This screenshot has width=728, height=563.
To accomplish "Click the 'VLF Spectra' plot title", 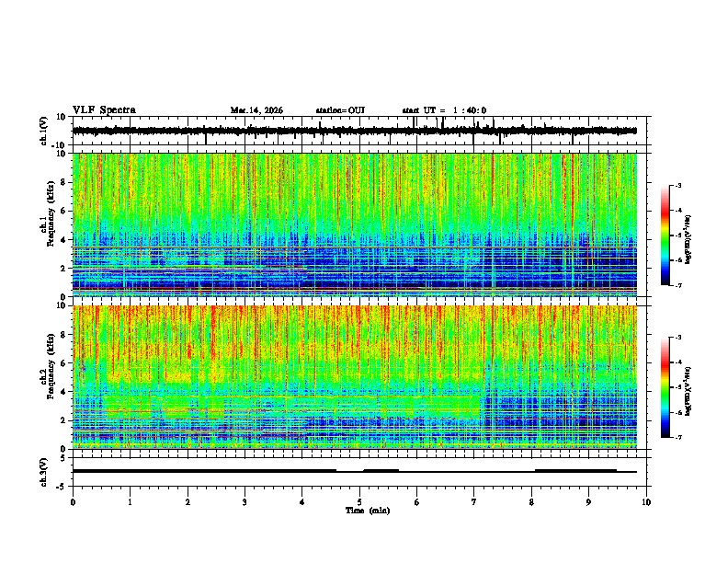I will coord(104,110).
